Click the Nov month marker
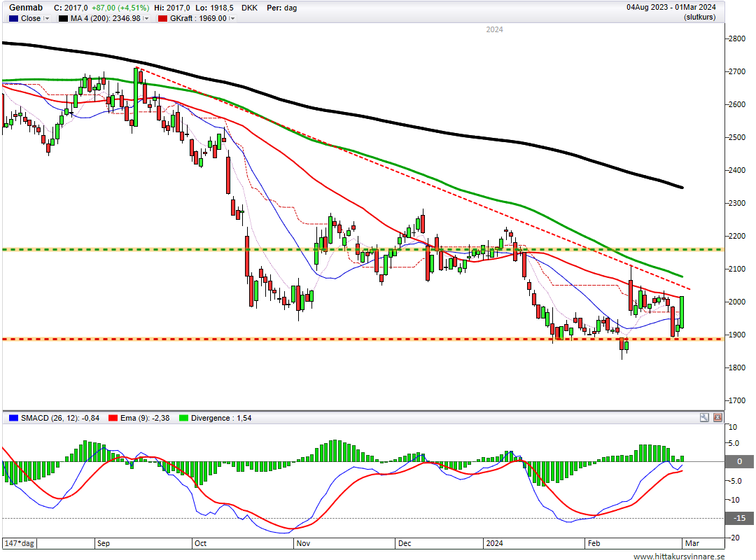 pyautogui.click(x=303, y=543)
